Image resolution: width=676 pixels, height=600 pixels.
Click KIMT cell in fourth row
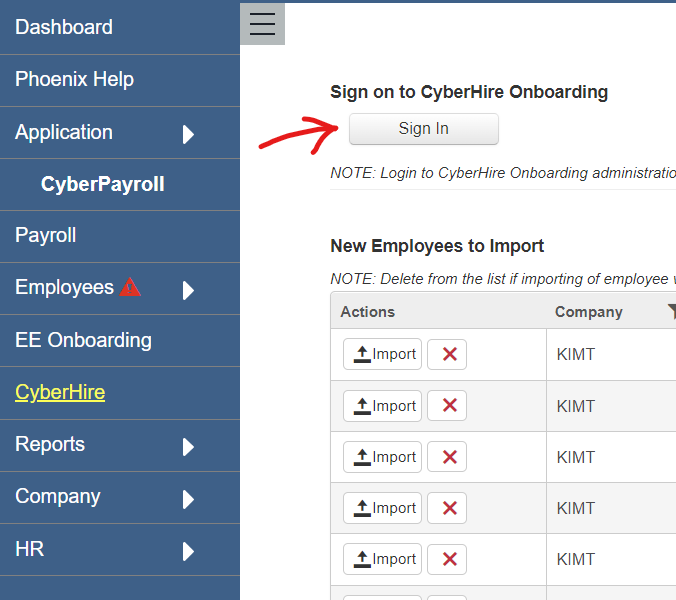611,508
